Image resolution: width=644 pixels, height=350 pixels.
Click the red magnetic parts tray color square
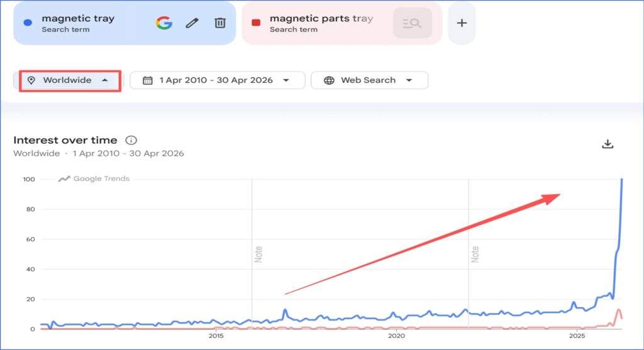pos(256,23)
